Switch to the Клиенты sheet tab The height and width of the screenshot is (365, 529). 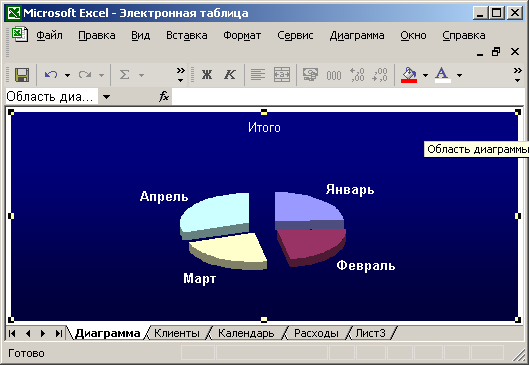(x=177, y=333)
